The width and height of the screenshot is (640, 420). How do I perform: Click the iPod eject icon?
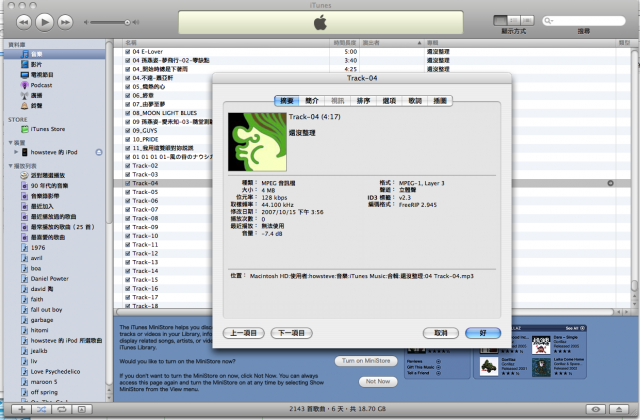[99, 152]
